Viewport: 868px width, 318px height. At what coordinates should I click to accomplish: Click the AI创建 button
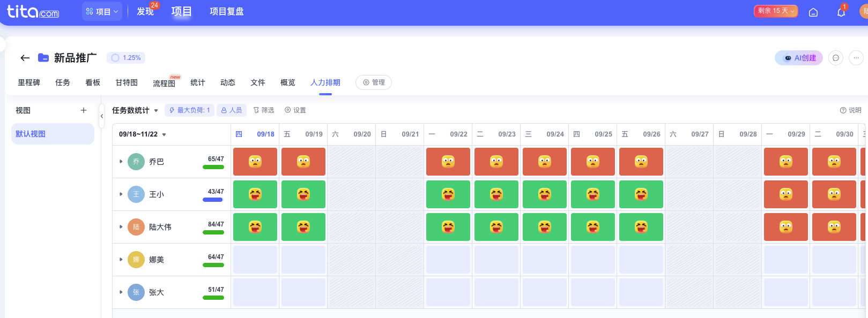pos(799,58)
